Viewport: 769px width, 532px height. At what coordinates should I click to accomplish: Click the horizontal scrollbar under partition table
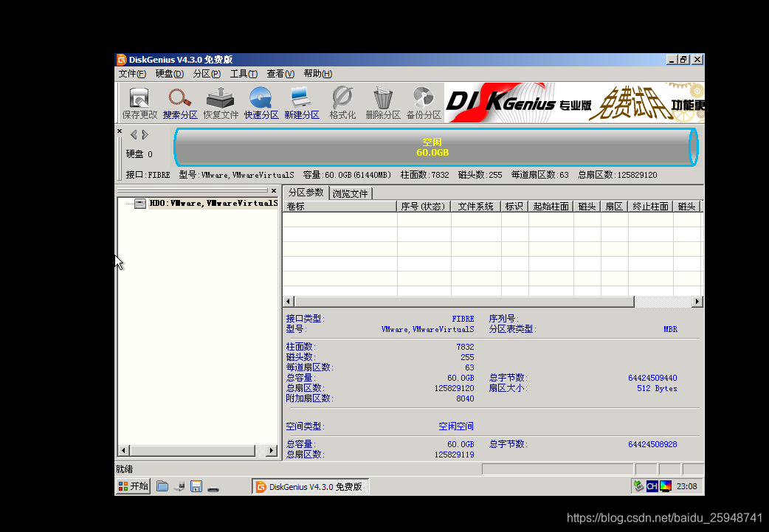point(458,301)
